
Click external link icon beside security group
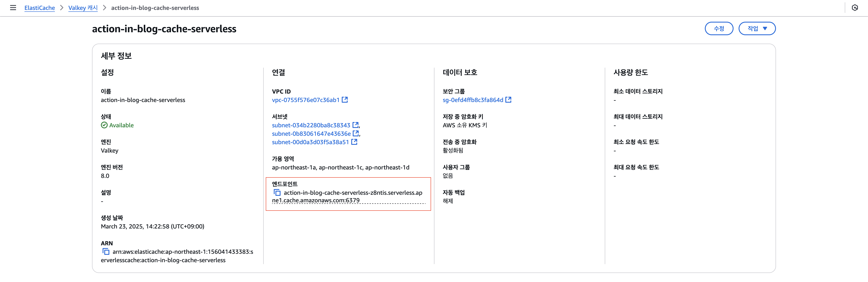coord(509,100)
